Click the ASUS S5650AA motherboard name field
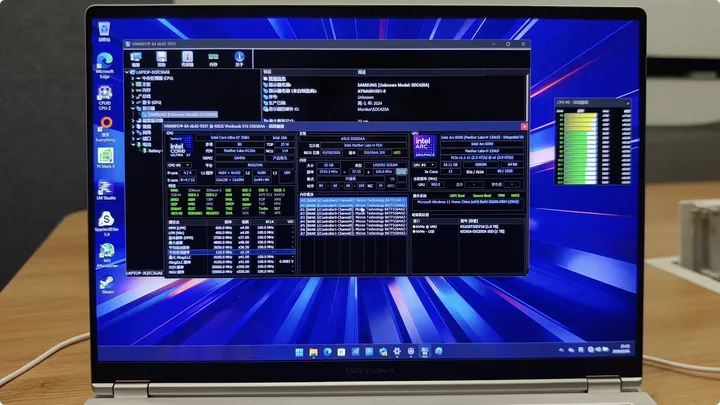 (x=354, y=138)
